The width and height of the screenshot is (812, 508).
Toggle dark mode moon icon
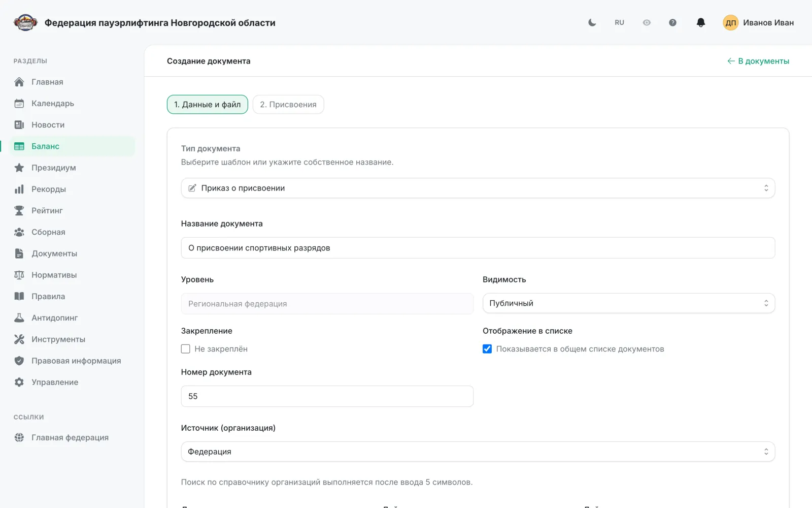click(x=592, y=22)
